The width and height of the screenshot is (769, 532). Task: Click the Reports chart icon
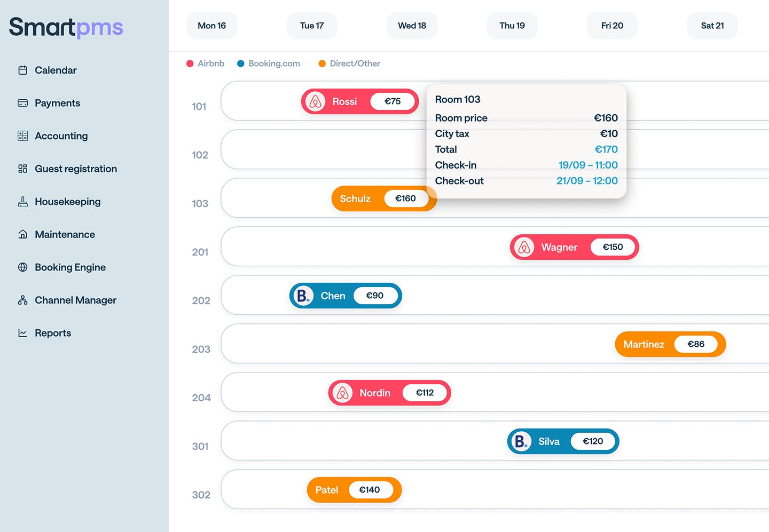(x=22, y=333)
